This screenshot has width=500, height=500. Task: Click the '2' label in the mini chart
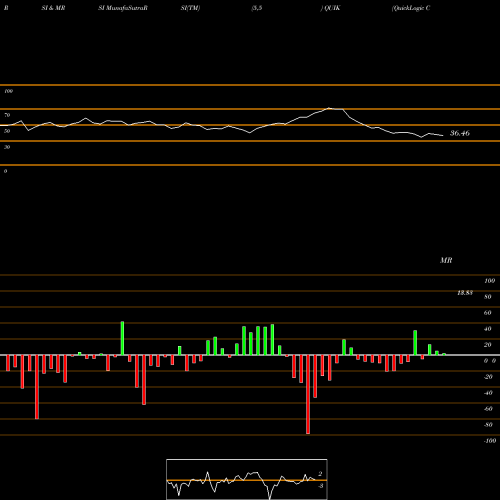point(320,474)
